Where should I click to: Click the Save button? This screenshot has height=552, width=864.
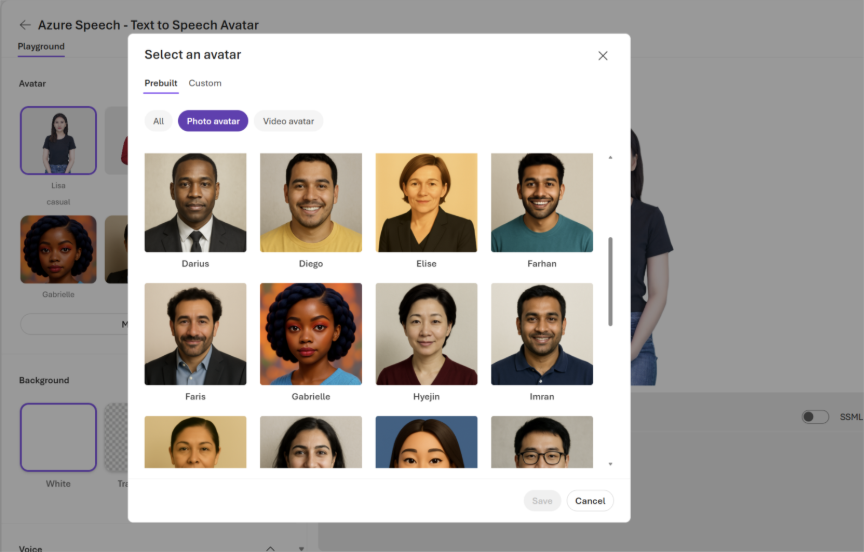(x=542, y=501)
